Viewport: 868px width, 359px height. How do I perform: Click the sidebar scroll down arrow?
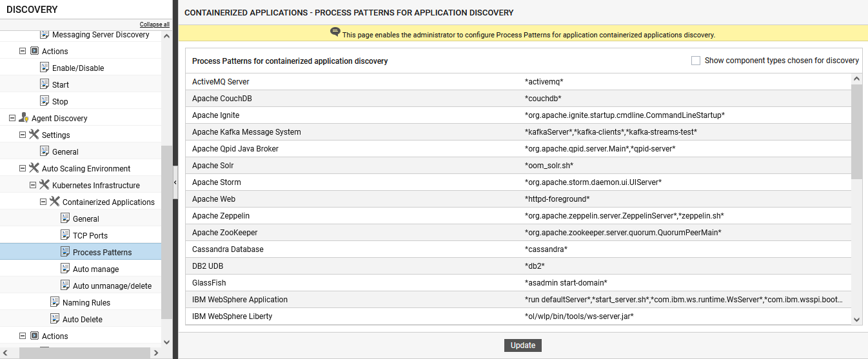click(166, 342)
